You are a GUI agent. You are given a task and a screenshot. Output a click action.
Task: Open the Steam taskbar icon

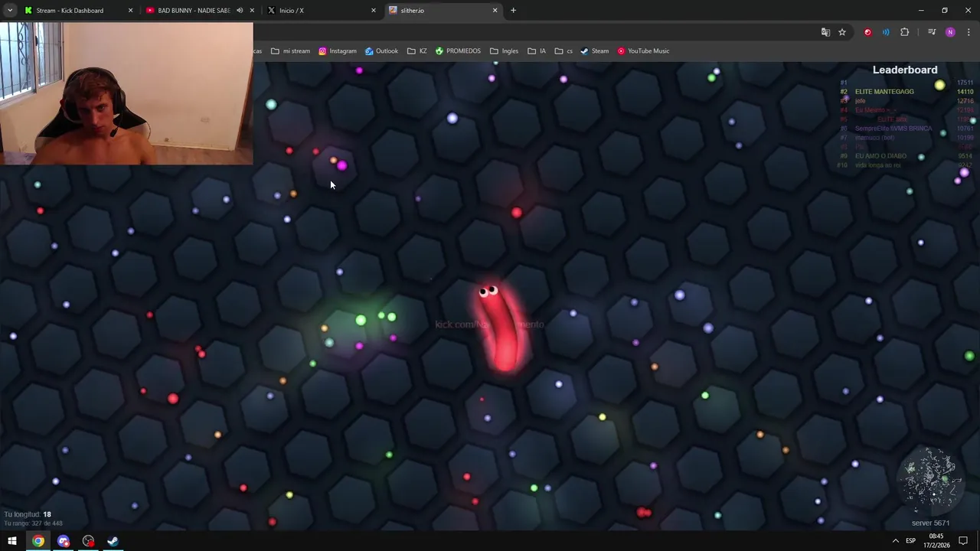click(x=113, y=541)
